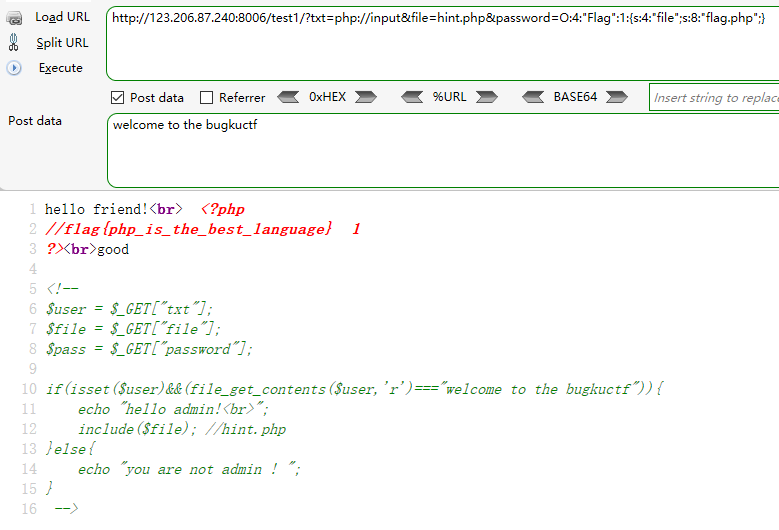Screen dimensions: 779x530
Task: Click the Insert string to replace field
Action: [x=714, y=98]
